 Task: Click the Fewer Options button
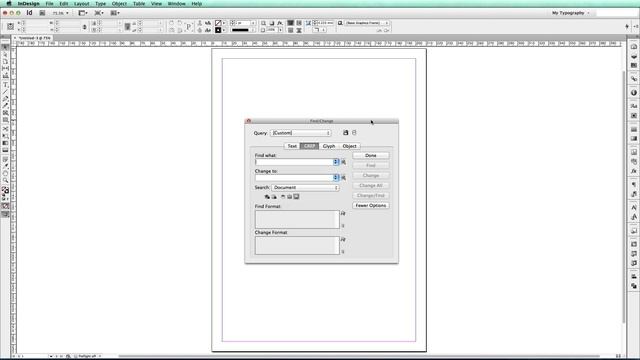click(x=371, y=206)
